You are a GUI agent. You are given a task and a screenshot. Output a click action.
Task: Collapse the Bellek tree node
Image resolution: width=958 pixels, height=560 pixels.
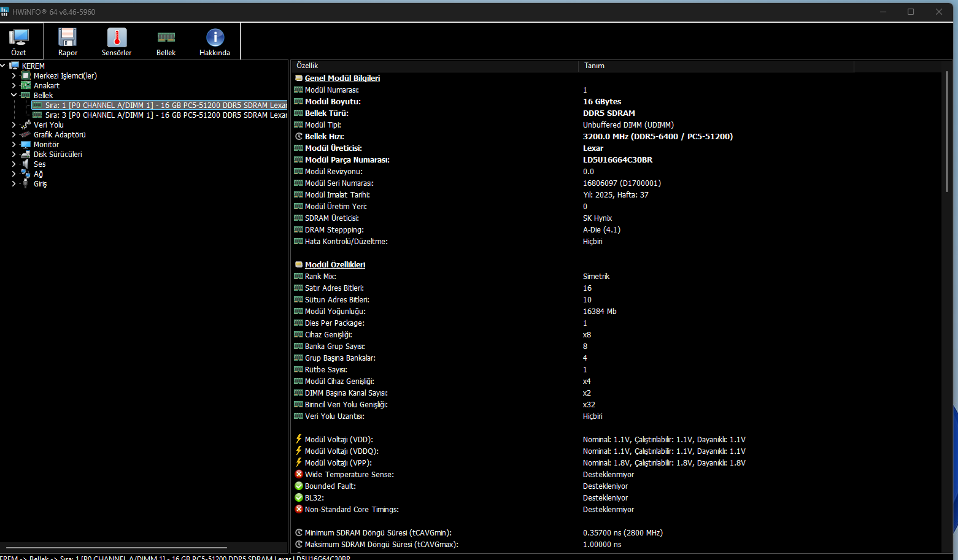[x=14, y=95]
